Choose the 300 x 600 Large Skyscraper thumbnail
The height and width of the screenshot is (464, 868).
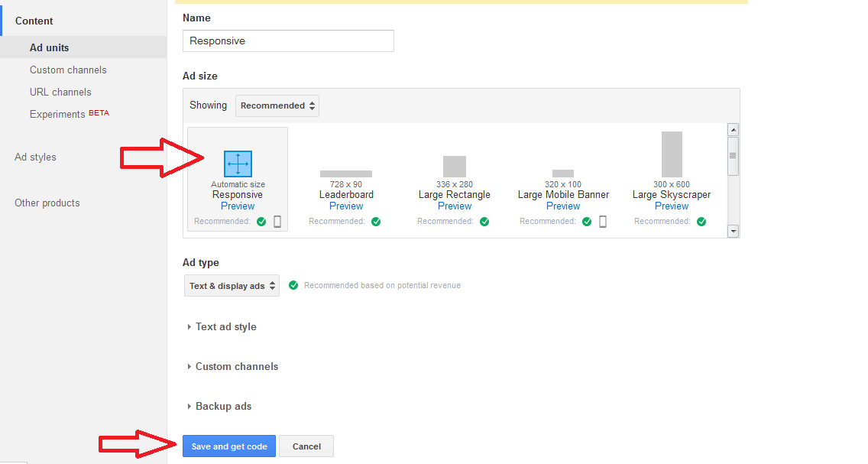point(672,154)
